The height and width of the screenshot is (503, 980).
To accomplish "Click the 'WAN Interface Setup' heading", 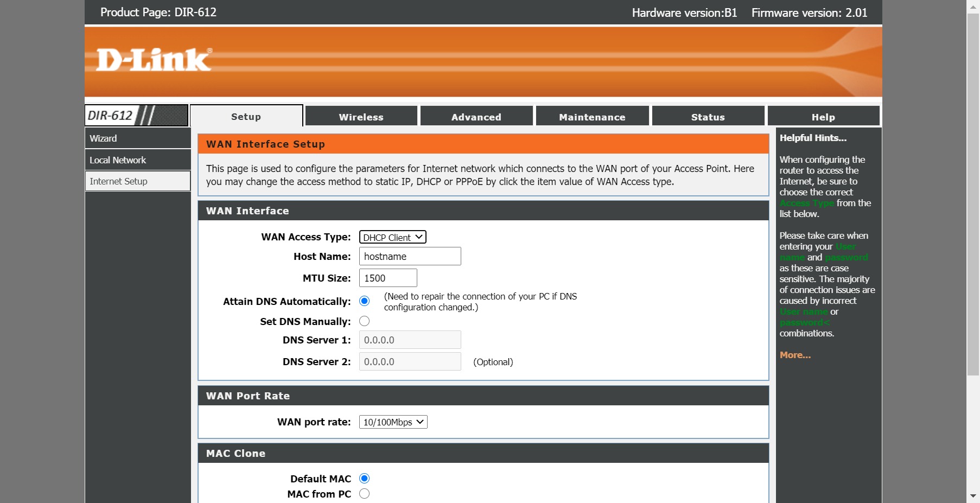I will (x=265, y=144).
